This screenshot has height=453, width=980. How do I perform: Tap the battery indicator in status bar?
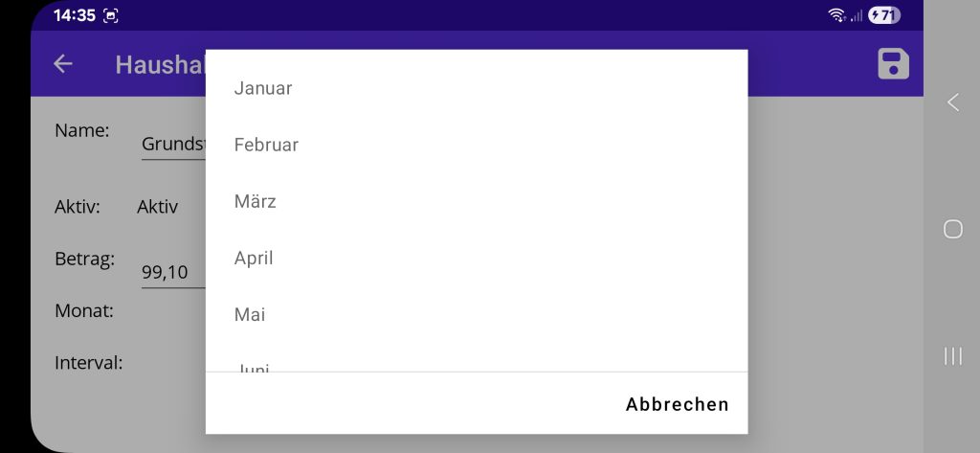884,15
